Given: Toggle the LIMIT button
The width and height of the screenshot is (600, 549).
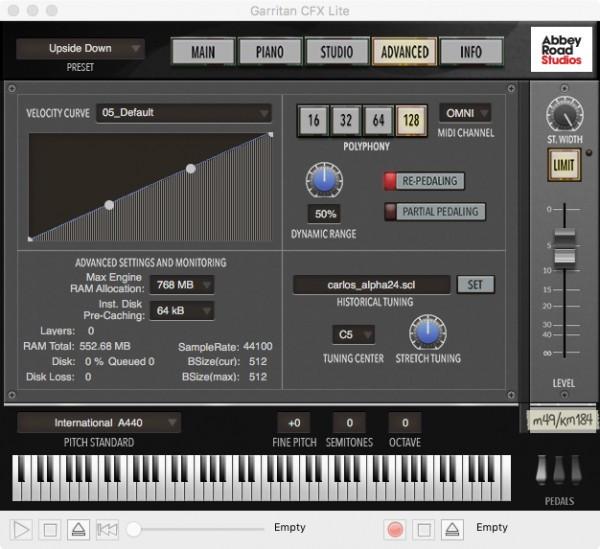Looking at the screenshot, I should [x=564, y=165].
